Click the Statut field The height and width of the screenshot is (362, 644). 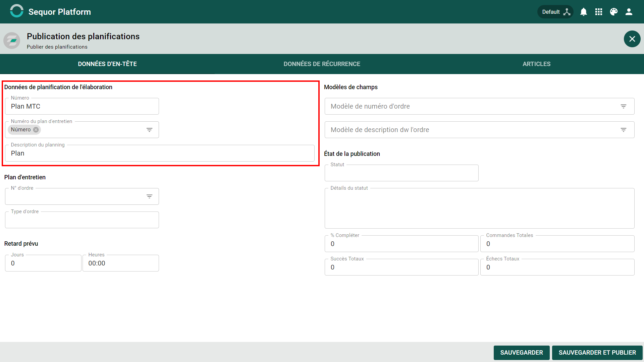(401, 173)
